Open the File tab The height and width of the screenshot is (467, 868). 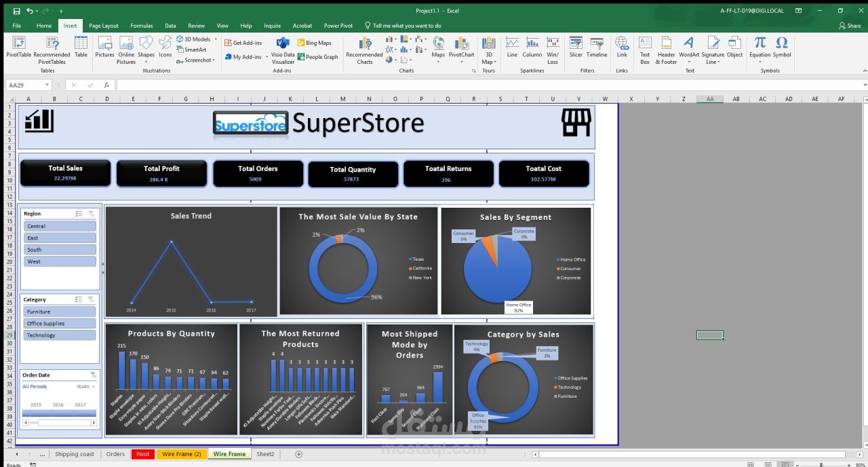click(16, 26)
